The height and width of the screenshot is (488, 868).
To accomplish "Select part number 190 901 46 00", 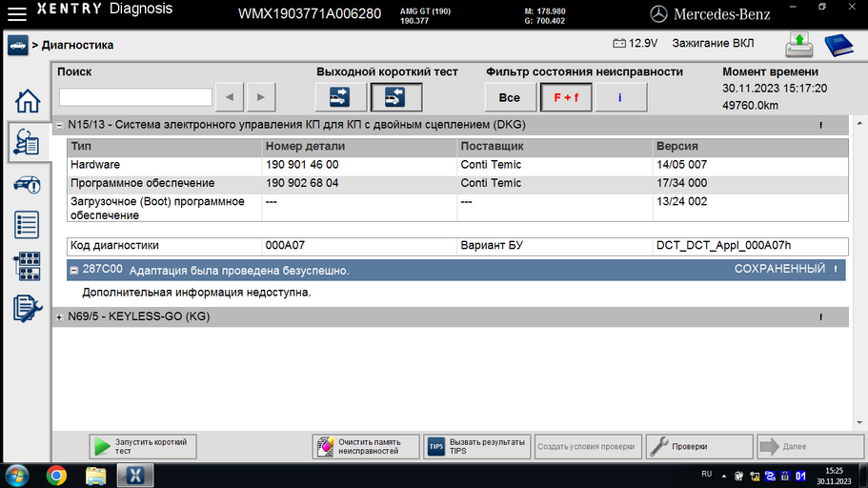I will click(302, 165).
